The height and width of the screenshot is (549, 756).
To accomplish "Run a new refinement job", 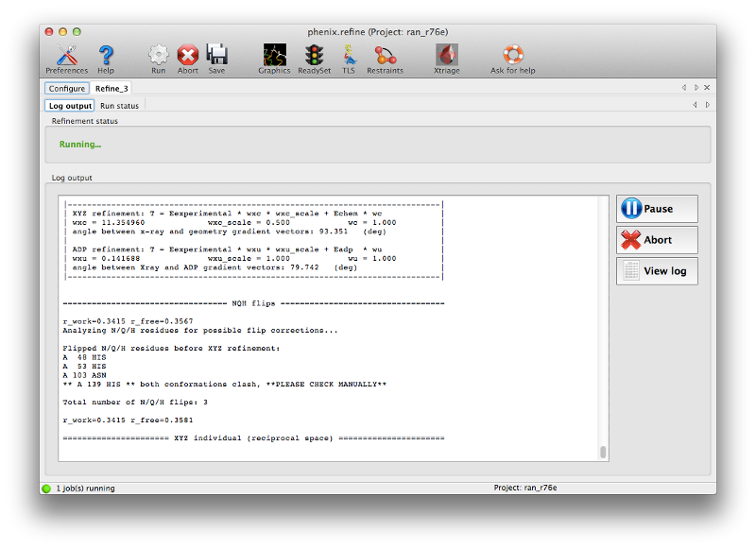I will [158, 57].
